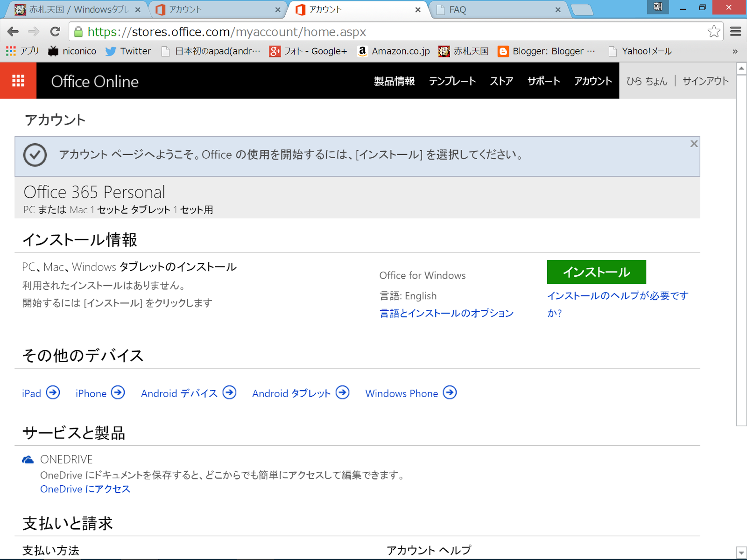
Task: Open the ストア menu
Action: pyautogui.click(x=501, y=81)
